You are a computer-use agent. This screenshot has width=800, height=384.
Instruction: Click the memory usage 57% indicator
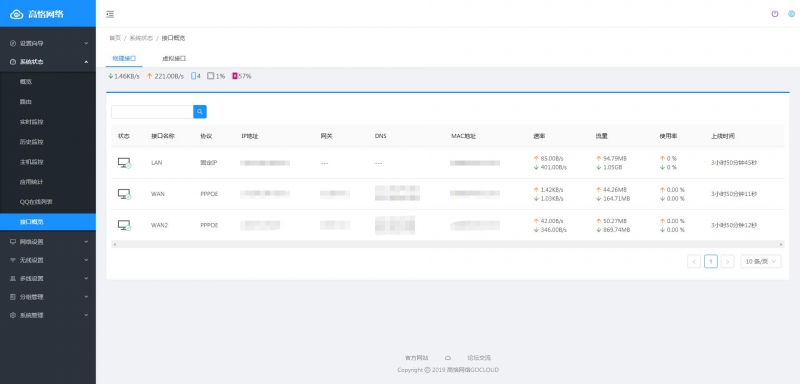[x=242, y=76]
